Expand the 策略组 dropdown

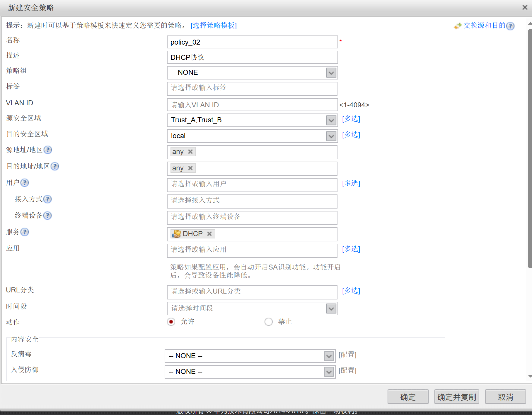click(x=331, y=73)
